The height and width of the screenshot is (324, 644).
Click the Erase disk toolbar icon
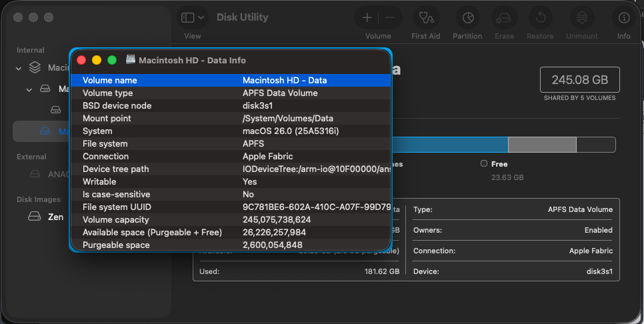pos(504,17)
